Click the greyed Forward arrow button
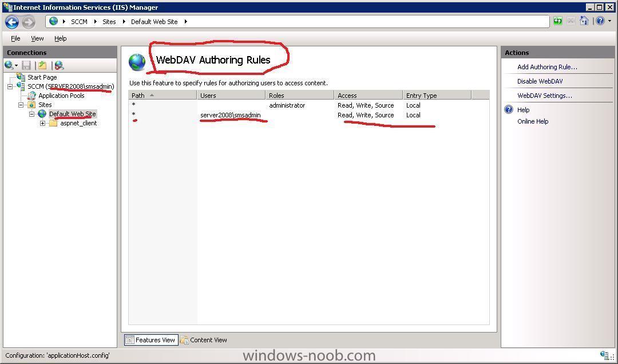This screenshot has width=618, height=364. [x=29, y=22]
